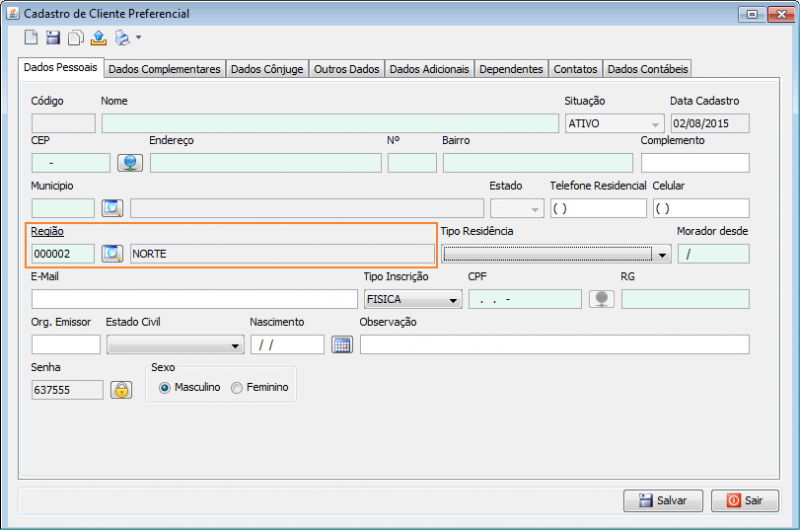The height and width of the screenshot is (530, 800).
Task: Click the Municipio code input field
Action: [x=63, y=208]
